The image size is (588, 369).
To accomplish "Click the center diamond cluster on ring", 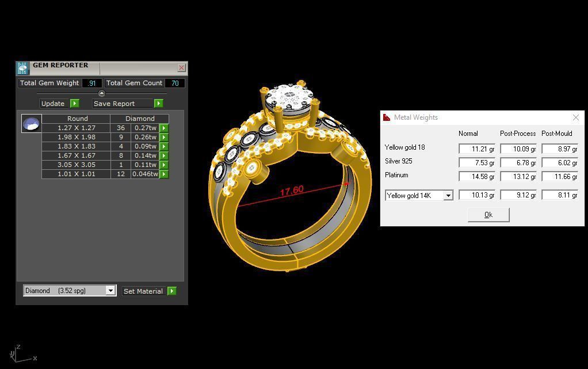I will (289, 97).
